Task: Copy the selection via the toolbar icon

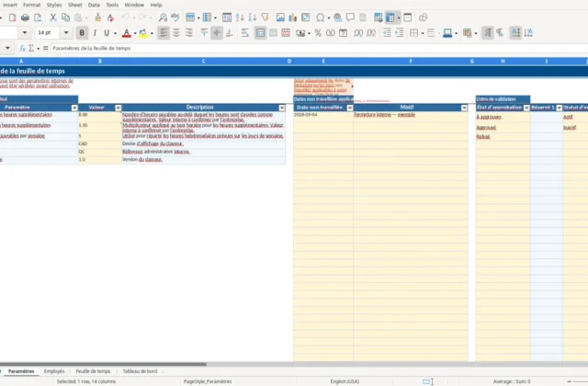Action: [65, 17]
